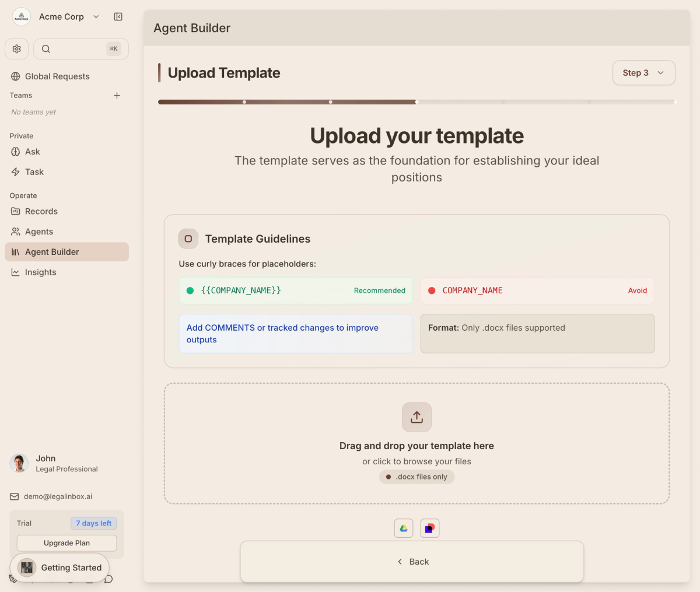Screen dimensions: 700x592
Task: Click 'Drag and drop your template here'
Action: [416, 446]
